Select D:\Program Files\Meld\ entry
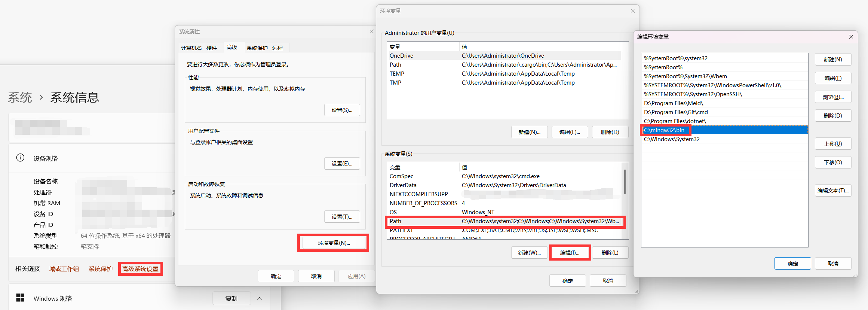Image resolution: width=868 pixels, height=310 pixels. 725,103
